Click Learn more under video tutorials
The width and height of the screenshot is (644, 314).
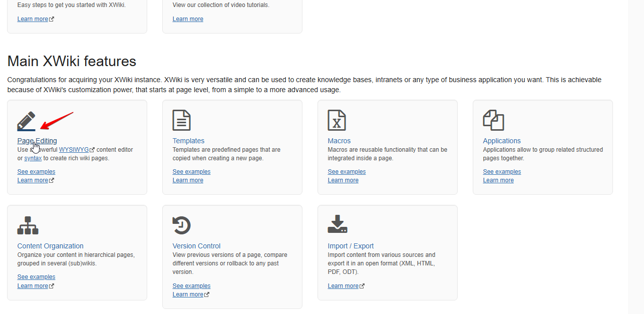pos(188,19)
